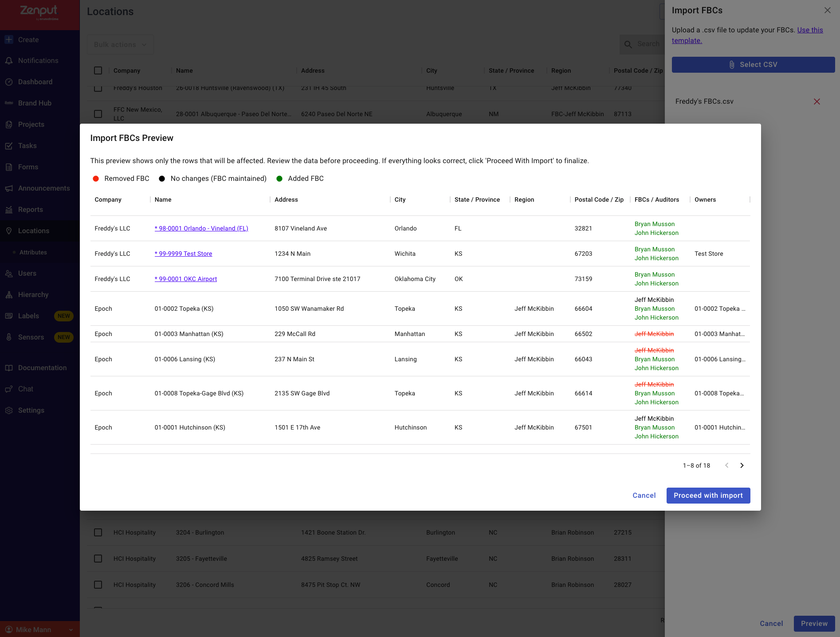840x637 pixels.
Task: Click struck-through Jeff McKibbin in Manhattan row
Action: (654, 334)
